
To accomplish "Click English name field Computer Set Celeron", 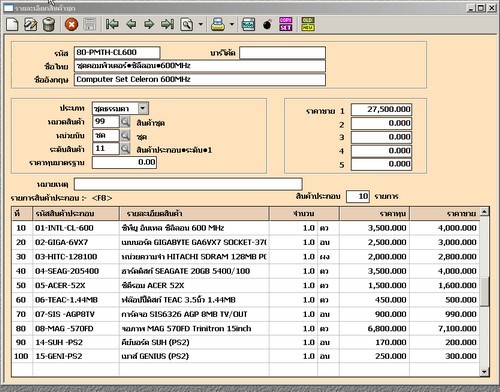I will point(200,79).
